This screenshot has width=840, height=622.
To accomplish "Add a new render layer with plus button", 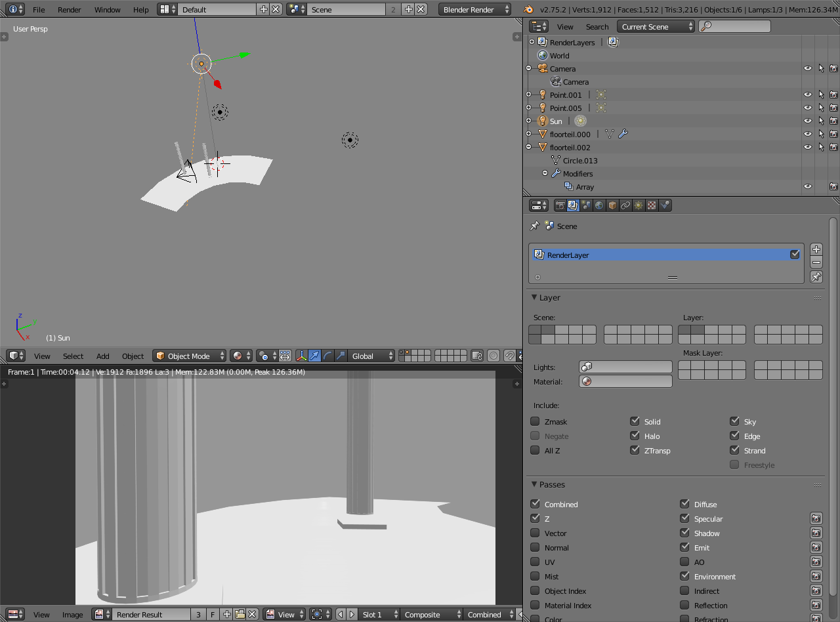I will click(816, 249).
